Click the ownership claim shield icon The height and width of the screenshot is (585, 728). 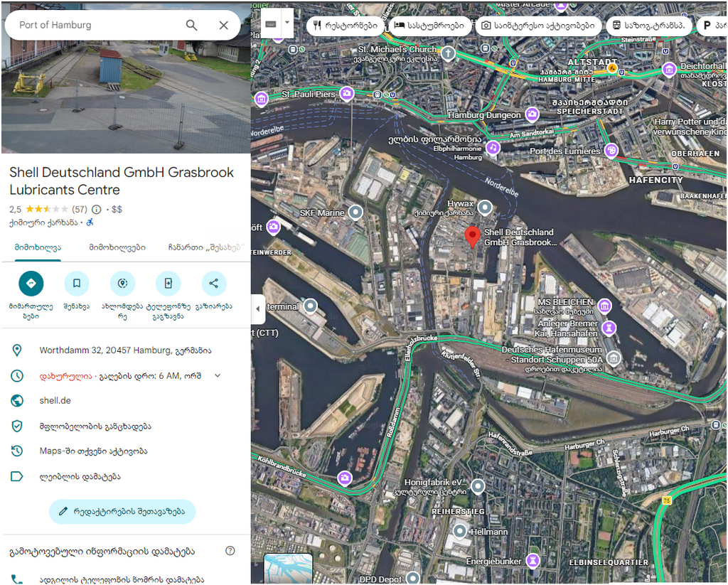[17, 426]
